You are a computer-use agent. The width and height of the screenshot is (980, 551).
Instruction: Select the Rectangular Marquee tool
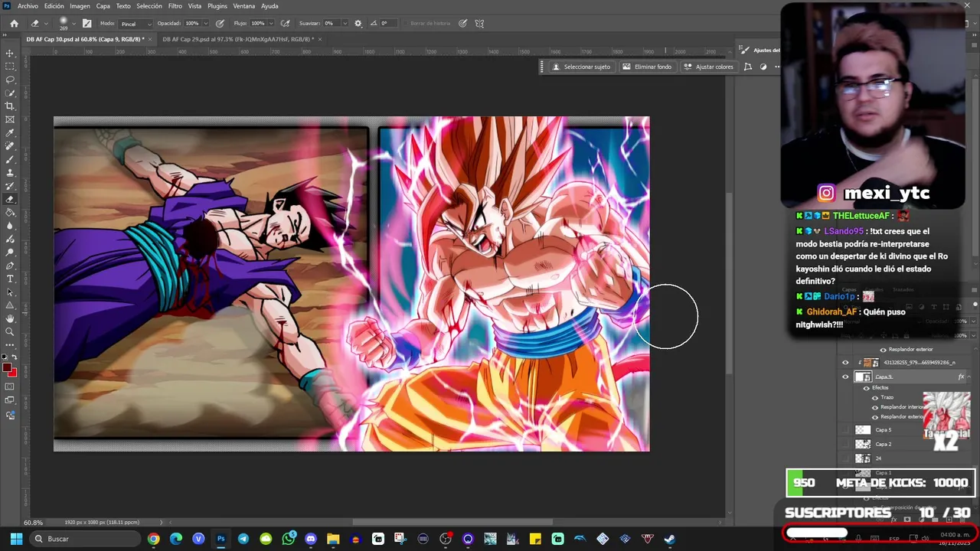click(10, 67)
